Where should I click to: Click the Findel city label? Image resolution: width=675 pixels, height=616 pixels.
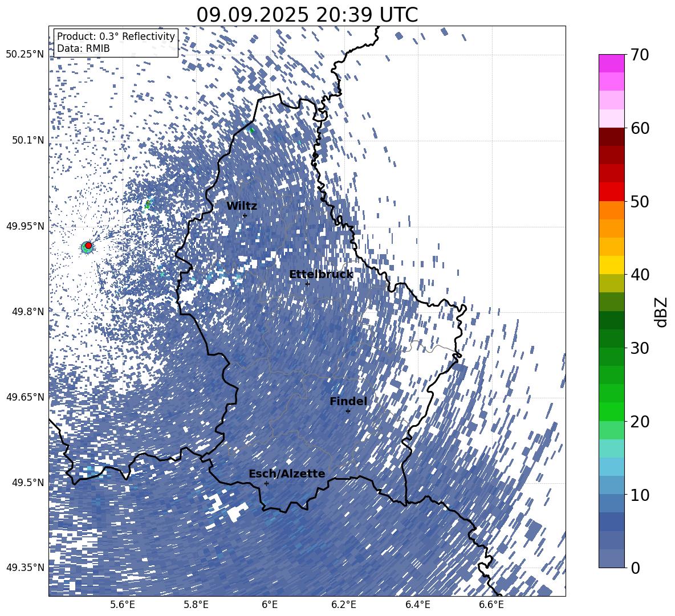[x=348, y=401]
